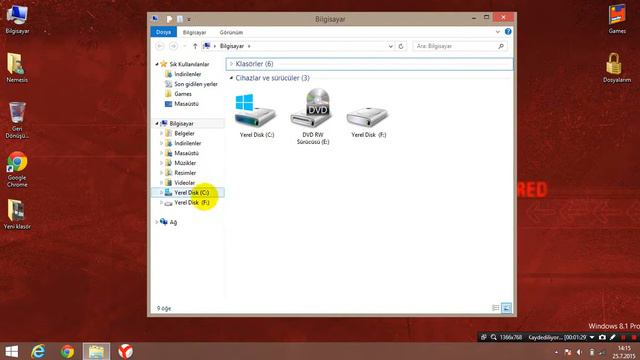Click the Bilgisayar breadcrumb in address bar
The image size is (640, 360).
point(232,46)
